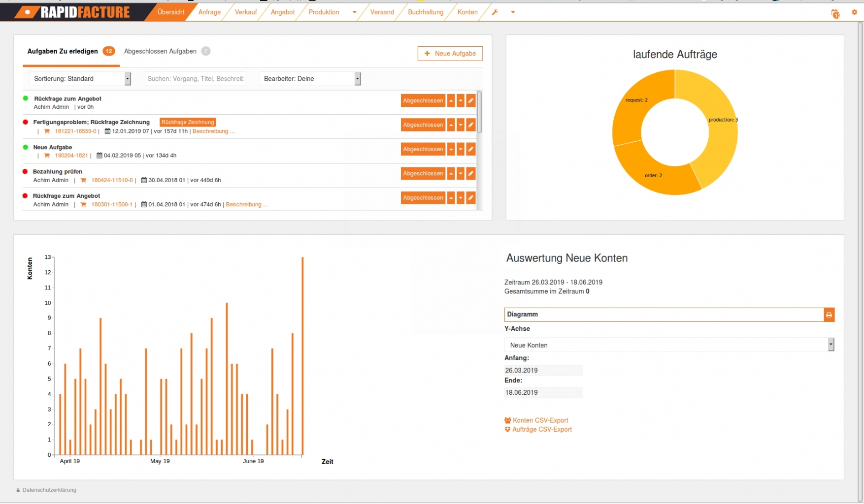
Task: Expand the arrow next to wrench icon
Action: pyautogui.click(x=513, y=12)
